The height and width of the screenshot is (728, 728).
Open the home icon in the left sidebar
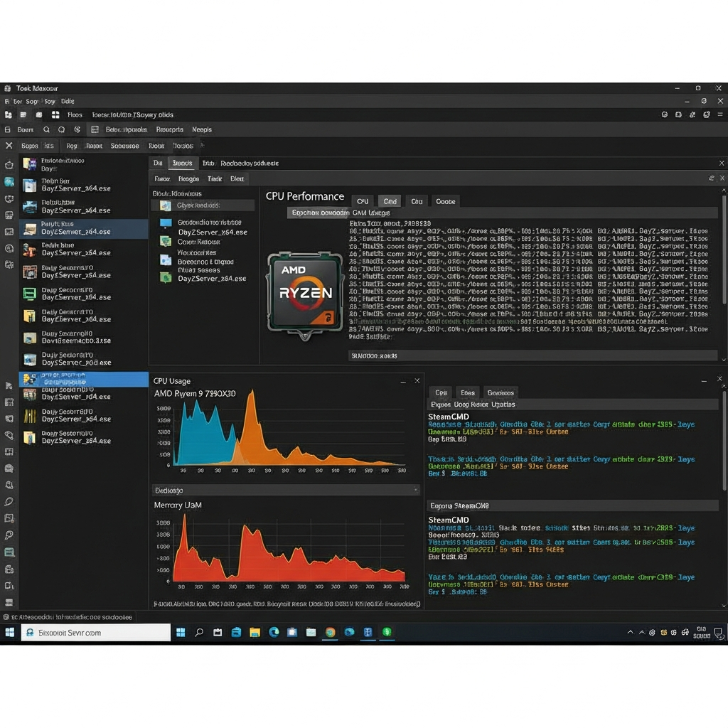tap(9, 164)
